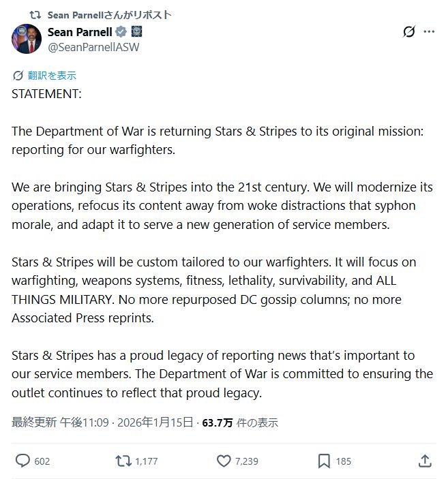Click the Grok icon beside the post header
Screen dimensions: 448x479
click(x=409, y=32)
